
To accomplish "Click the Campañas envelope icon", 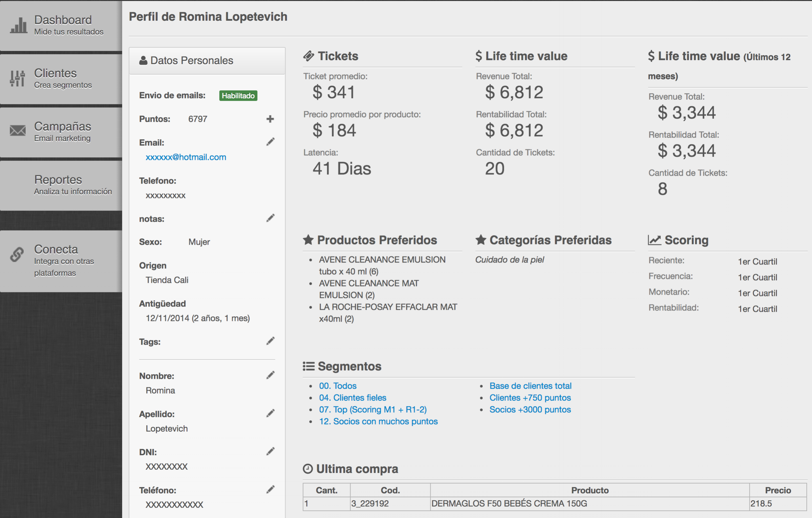I will pos(17,130).
